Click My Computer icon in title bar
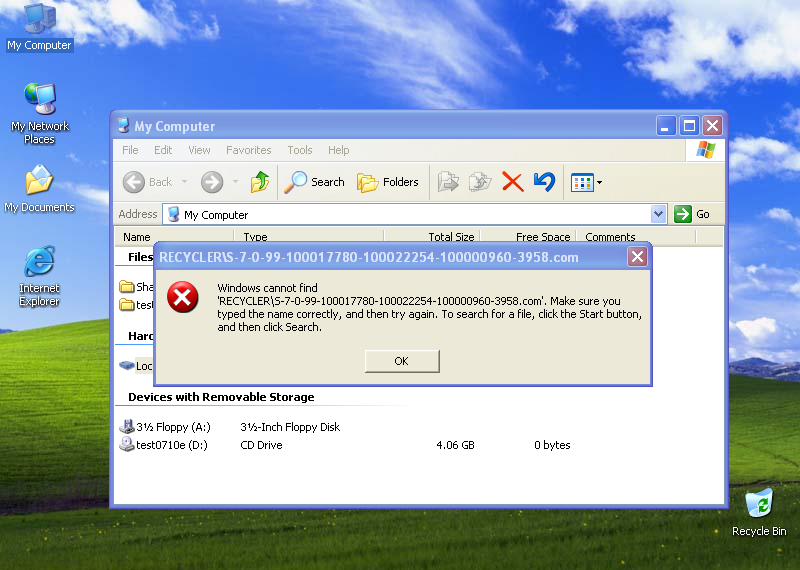 (x=123, y=125)
